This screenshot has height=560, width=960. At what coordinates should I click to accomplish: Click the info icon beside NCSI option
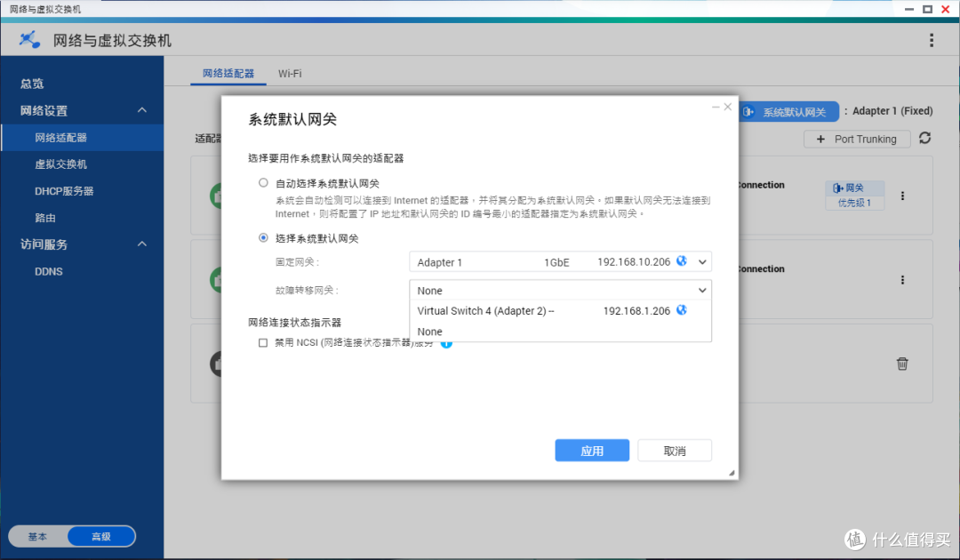click(446, 343)
